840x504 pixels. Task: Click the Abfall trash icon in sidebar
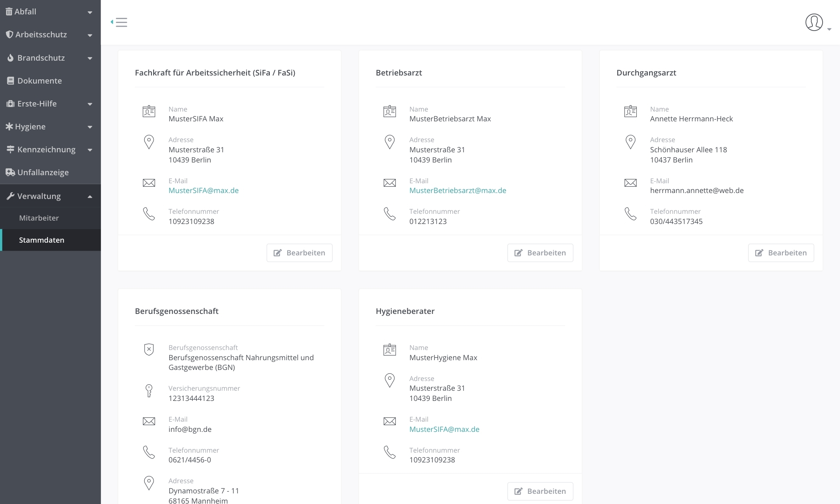9,12
